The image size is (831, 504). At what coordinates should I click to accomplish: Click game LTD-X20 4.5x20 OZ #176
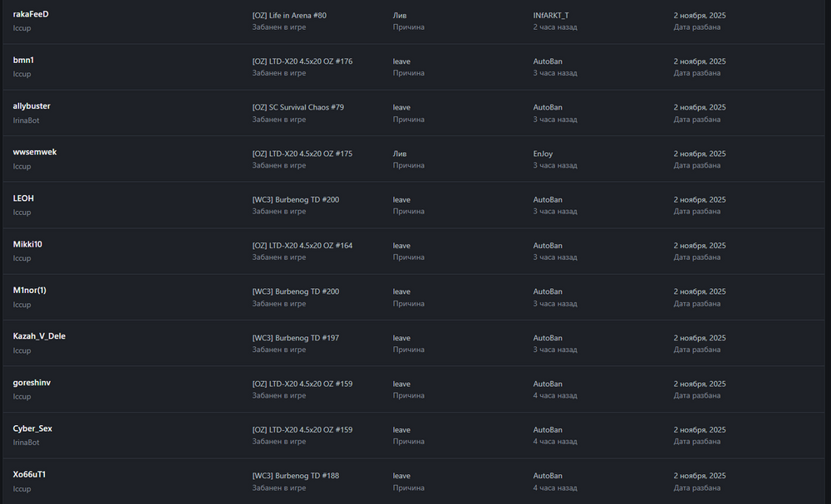pos(302,61)
